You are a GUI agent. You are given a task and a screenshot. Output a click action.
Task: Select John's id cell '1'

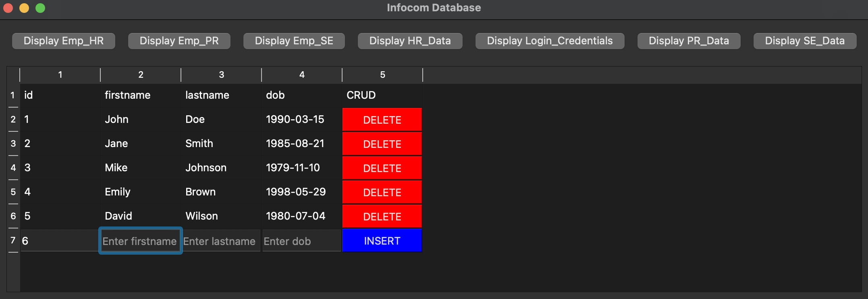tap(60, 120)
